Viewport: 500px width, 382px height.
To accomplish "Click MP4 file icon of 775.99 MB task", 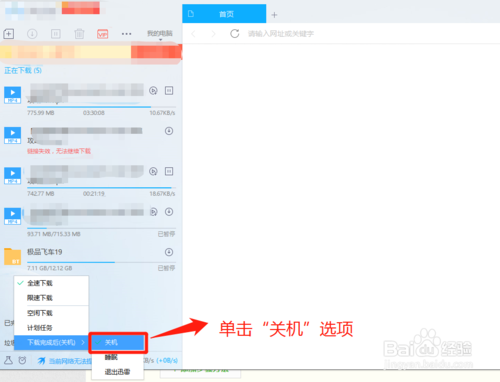I will (13, 95).
